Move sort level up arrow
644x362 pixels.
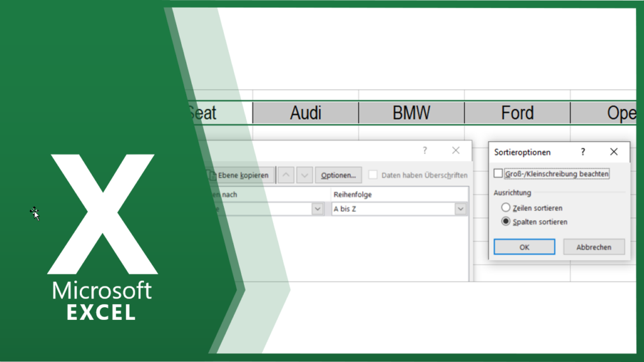(x=286, y=175)
